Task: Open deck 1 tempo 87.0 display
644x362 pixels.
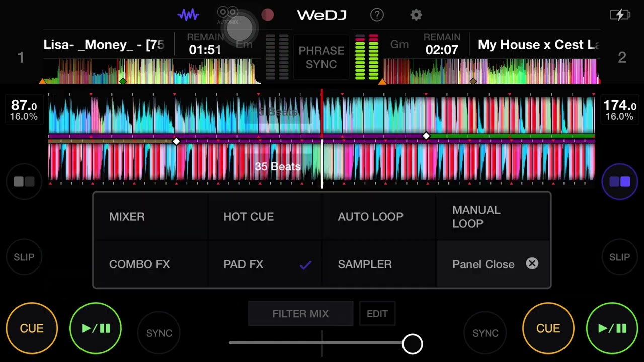Action: [x=24, y=110]
